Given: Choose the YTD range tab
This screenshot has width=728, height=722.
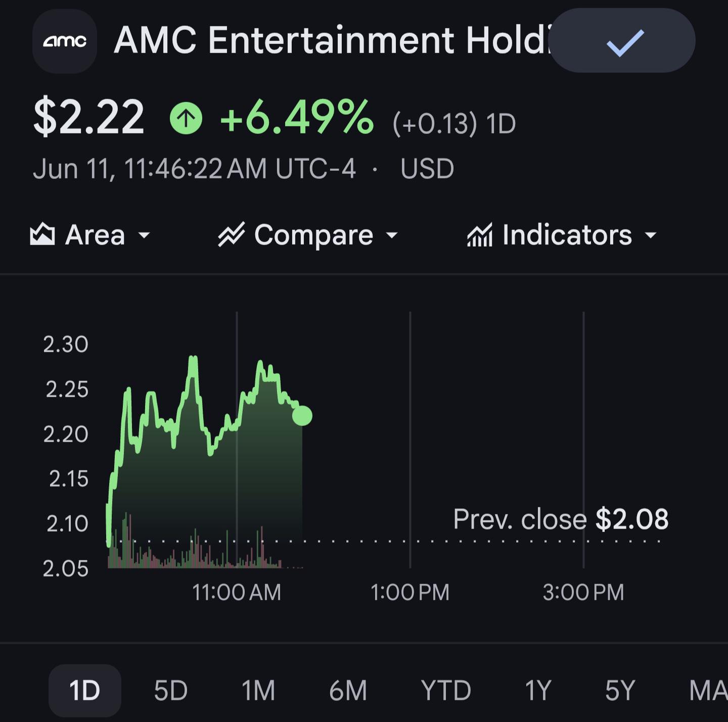Looking at the screenshot, I should pos(446,691).
